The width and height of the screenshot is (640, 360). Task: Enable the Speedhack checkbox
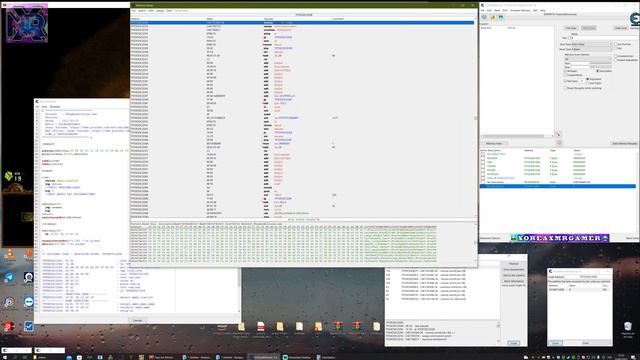coord(616,60)
